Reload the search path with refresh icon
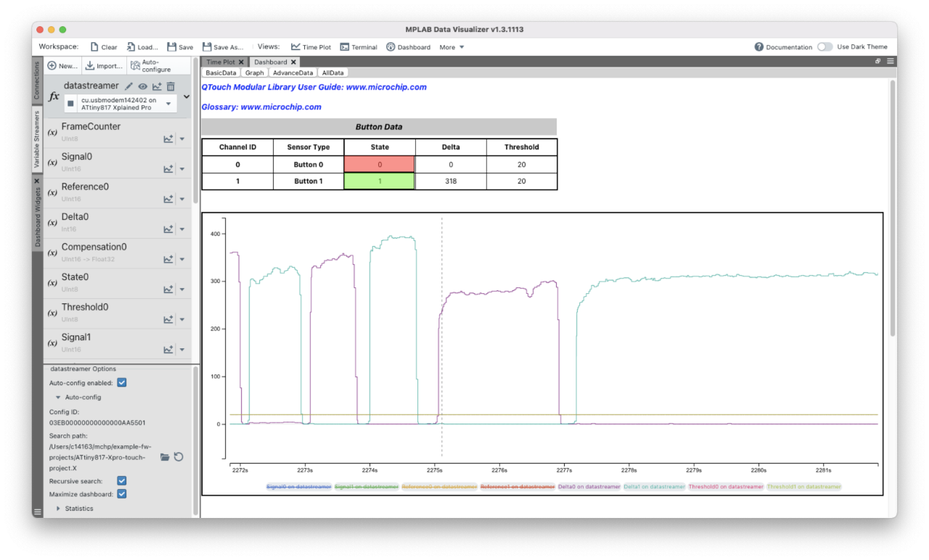 tap(179, 457)
